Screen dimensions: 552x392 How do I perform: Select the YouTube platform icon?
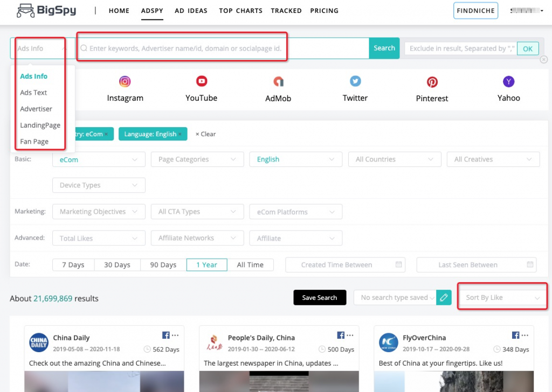point(202,81)
